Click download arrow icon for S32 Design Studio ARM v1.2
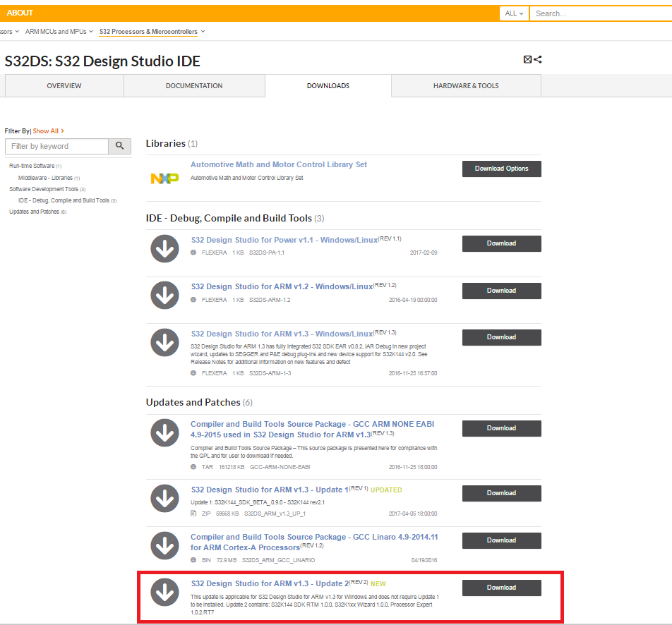The image size is (672, 625). click(x=164, y=295)
